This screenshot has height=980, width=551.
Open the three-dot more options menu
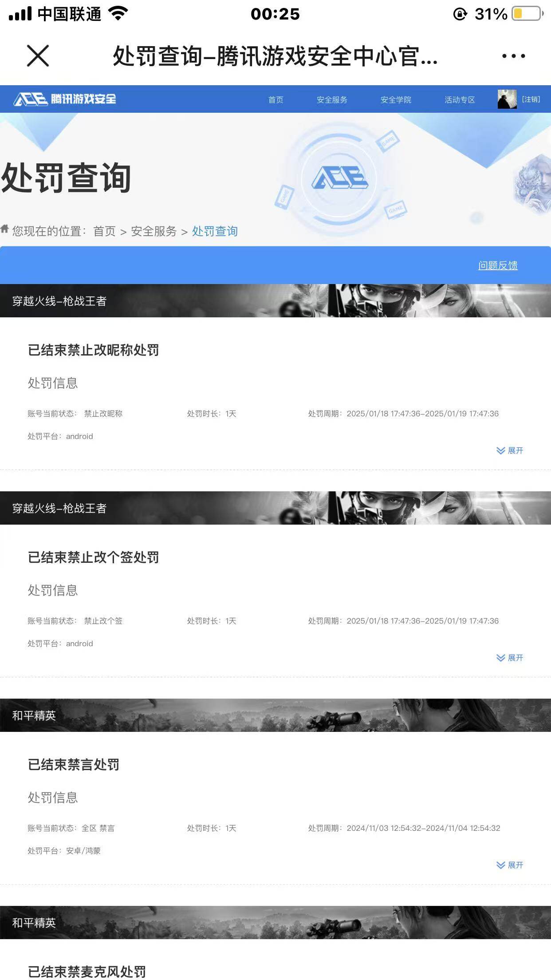pos(513,56)
